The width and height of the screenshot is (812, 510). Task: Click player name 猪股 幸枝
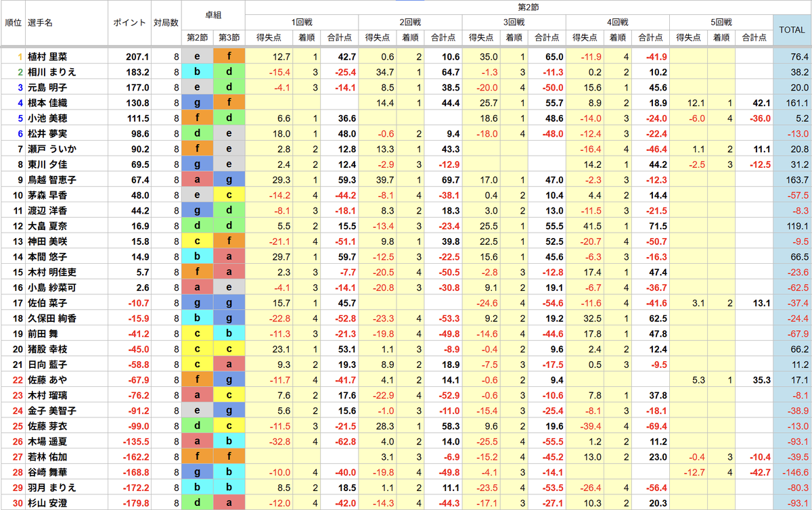(x=47, y=349)
